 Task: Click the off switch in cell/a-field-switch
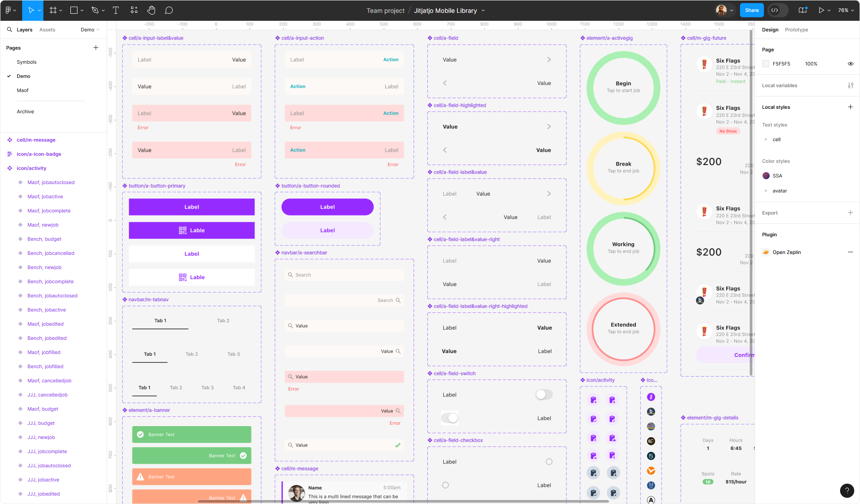click(544, 395)
